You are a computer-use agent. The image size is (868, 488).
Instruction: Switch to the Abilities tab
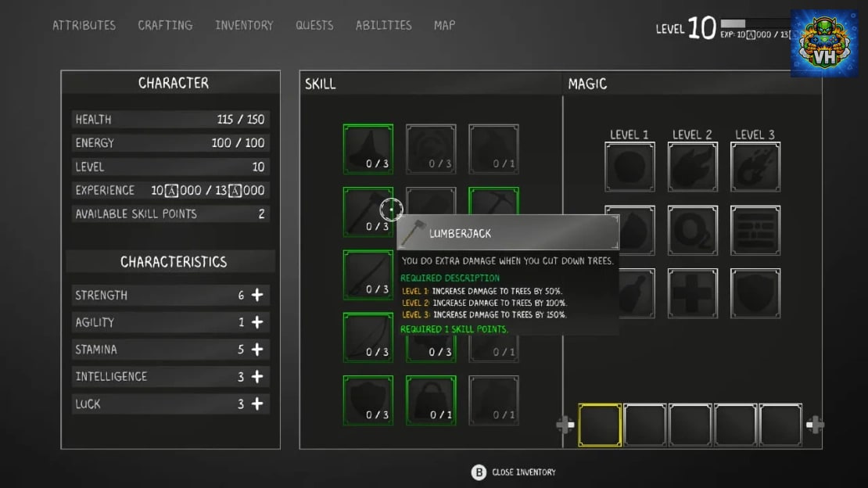click(x=384, y=26)
